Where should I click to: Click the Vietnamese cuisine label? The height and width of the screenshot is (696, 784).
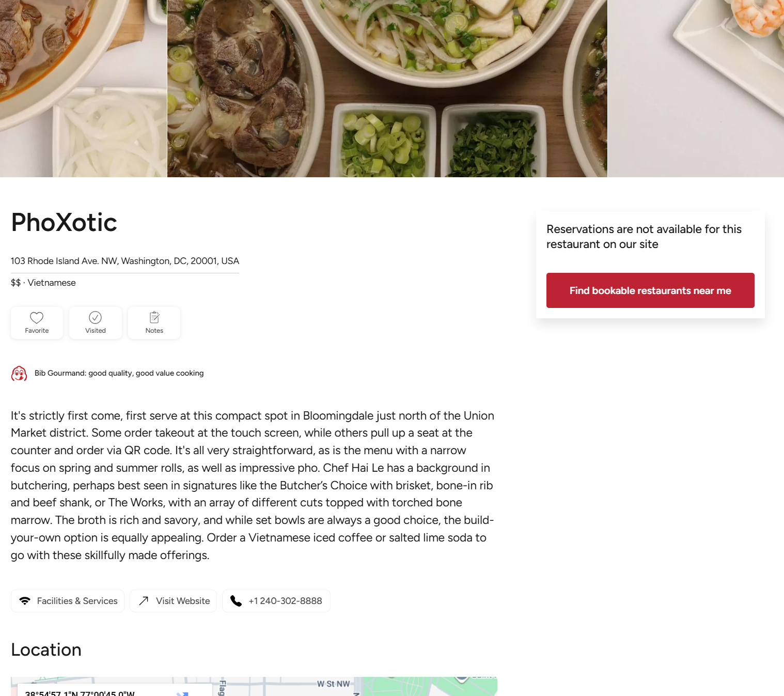52,283
